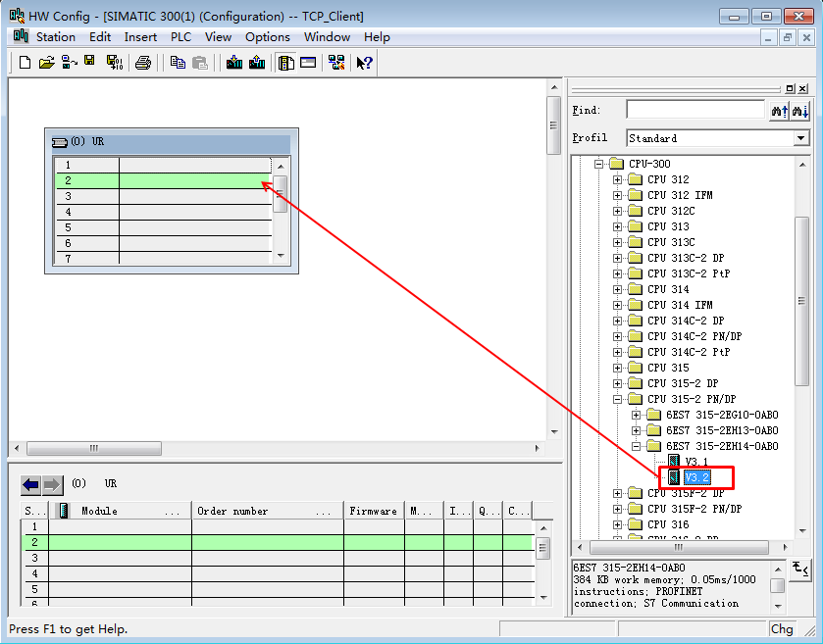Upload configuration from module icon
The width and height of the screenshot is (823, 644).
click(257, 63)
